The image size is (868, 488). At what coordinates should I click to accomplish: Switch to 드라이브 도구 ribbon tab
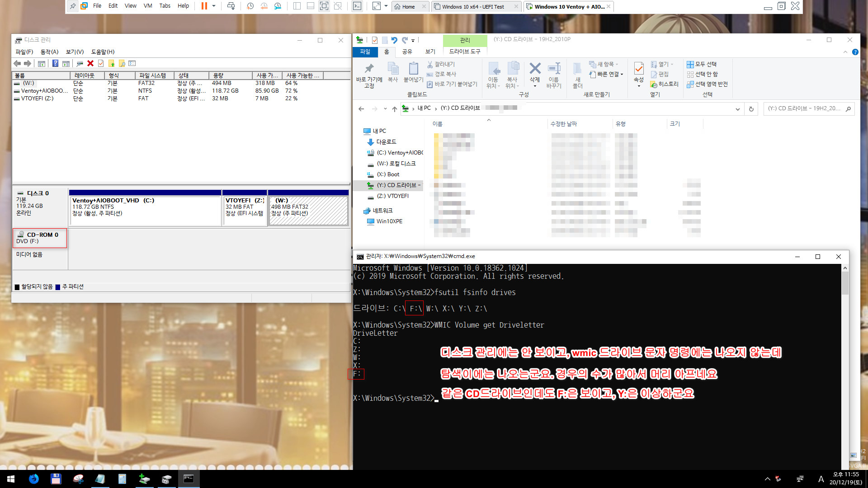point(465,52)
